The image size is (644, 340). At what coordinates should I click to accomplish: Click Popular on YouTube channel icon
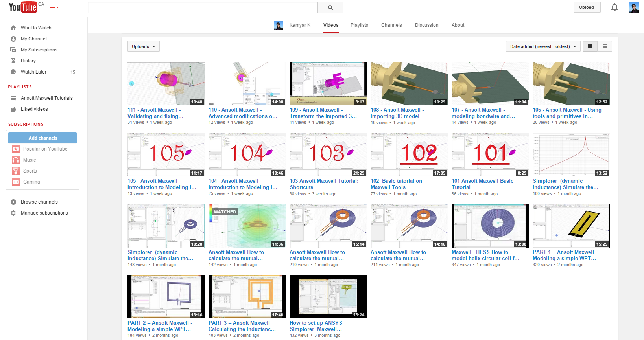16,149
